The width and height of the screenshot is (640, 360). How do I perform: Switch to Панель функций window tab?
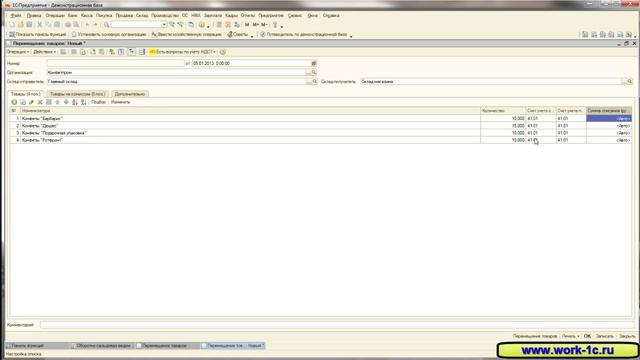point(37,345)
